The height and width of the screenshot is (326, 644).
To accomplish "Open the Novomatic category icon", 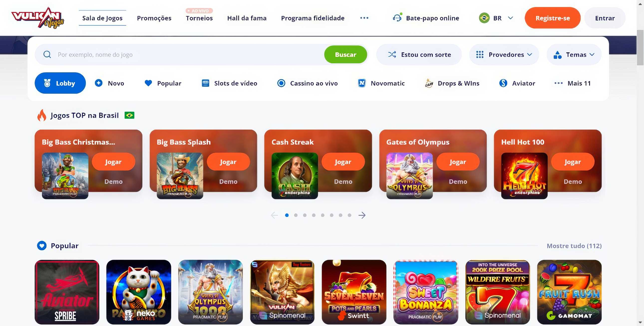I will [x=361, y=83].
